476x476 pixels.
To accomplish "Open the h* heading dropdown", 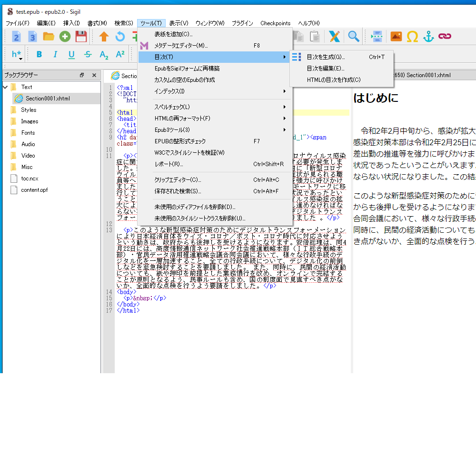I will [17, 55].
